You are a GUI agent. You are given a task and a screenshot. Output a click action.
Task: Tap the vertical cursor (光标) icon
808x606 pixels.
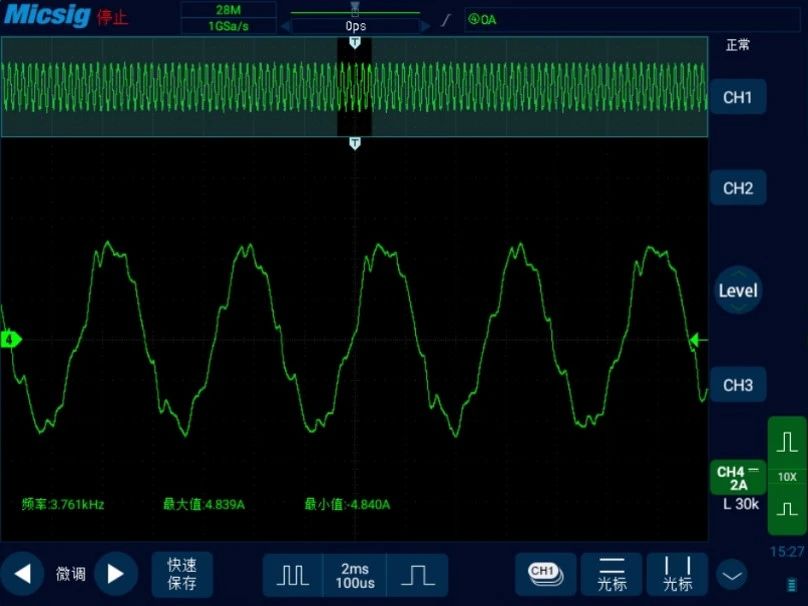click(677, 574)
